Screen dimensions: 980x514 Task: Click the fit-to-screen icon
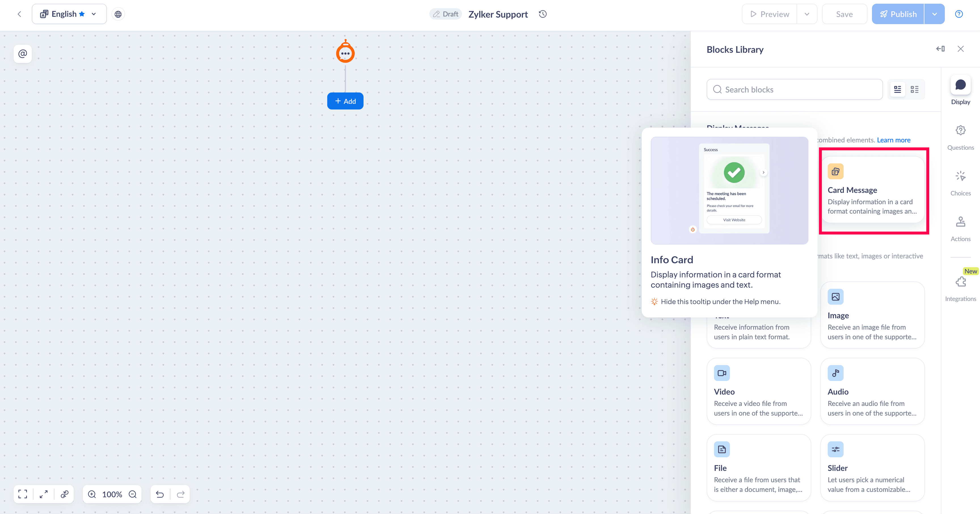(x=23, y=494)
